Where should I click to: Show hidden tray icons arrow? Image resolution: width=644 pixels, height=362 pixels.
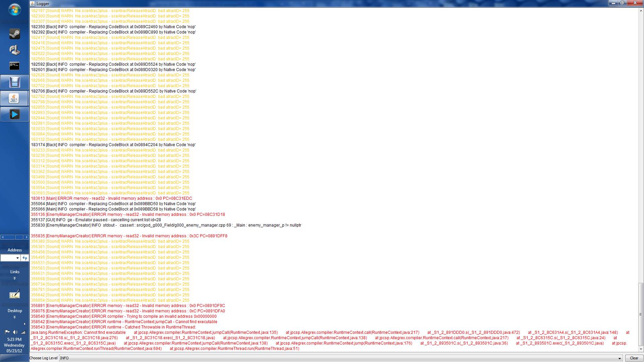pyautogui.click(x=24, y=324)
